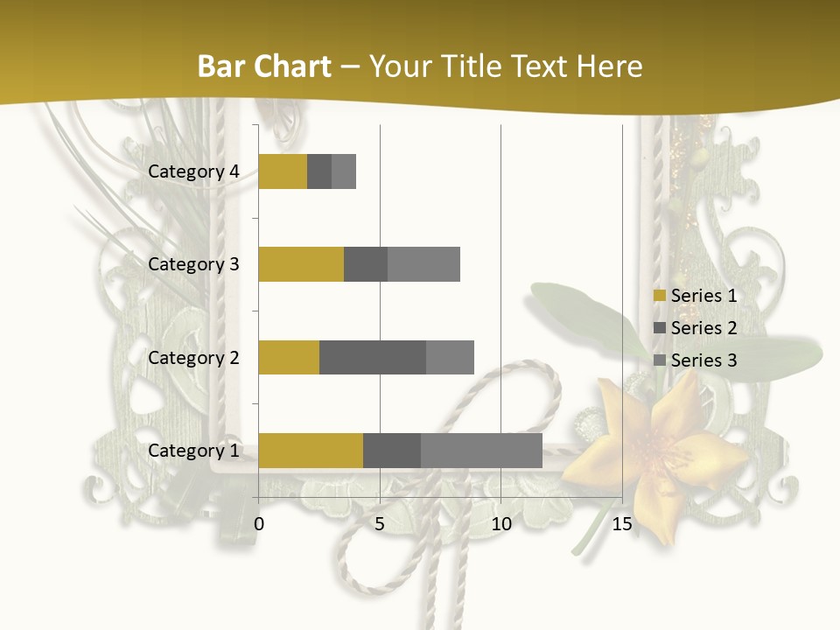
Task: Select the Series 1 legend label
Action: click(x=703, y=295)
